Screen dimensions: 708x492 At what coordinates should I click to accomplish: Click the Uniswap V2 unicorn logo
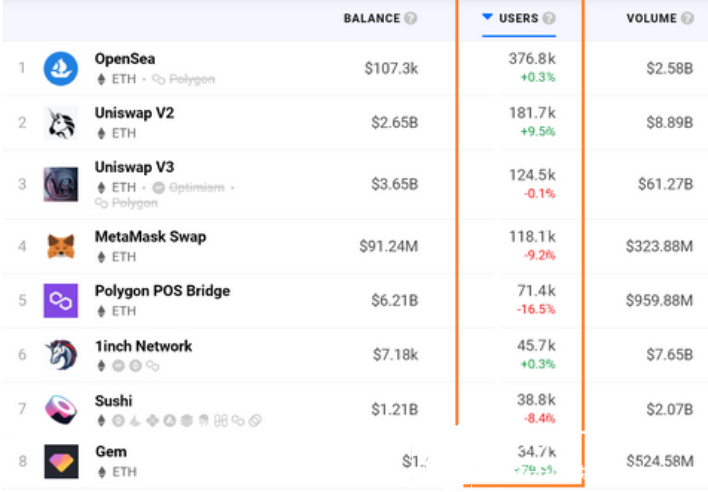pos(61,123)
